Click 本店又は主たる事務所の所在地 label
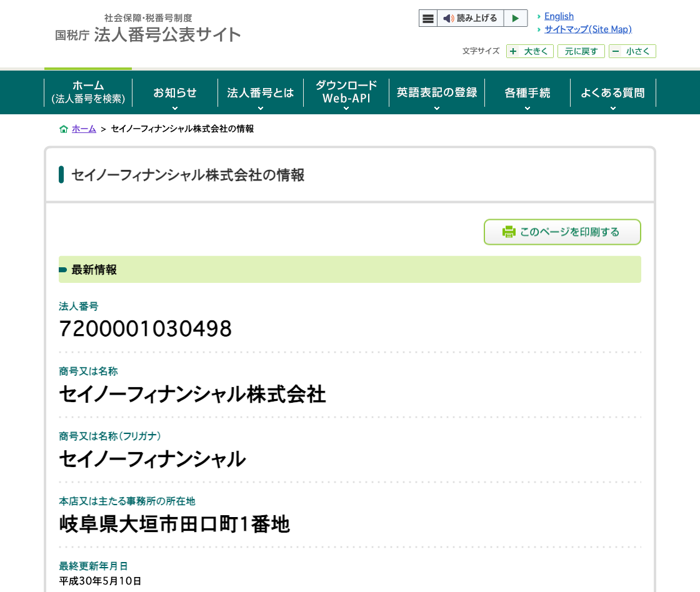The width and height of the screenshot is (700, 592). click(x=127, y=501)
